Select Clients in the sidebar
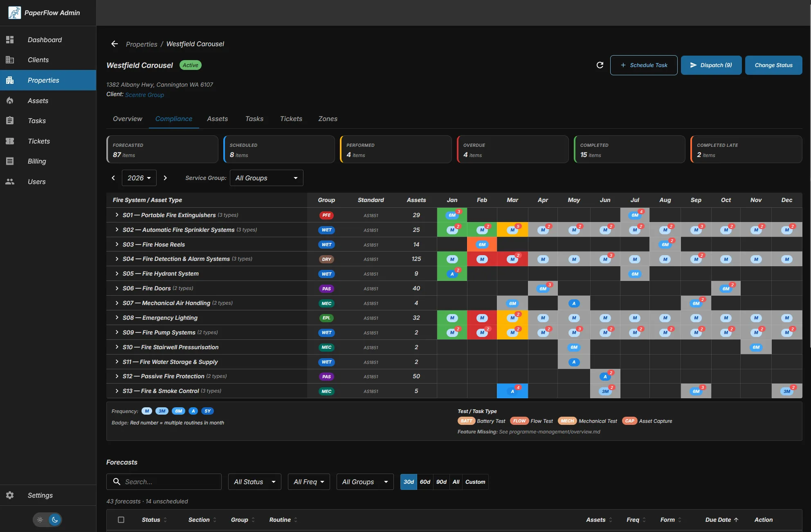This screenshot has width=811, height=532. point(38,60)
